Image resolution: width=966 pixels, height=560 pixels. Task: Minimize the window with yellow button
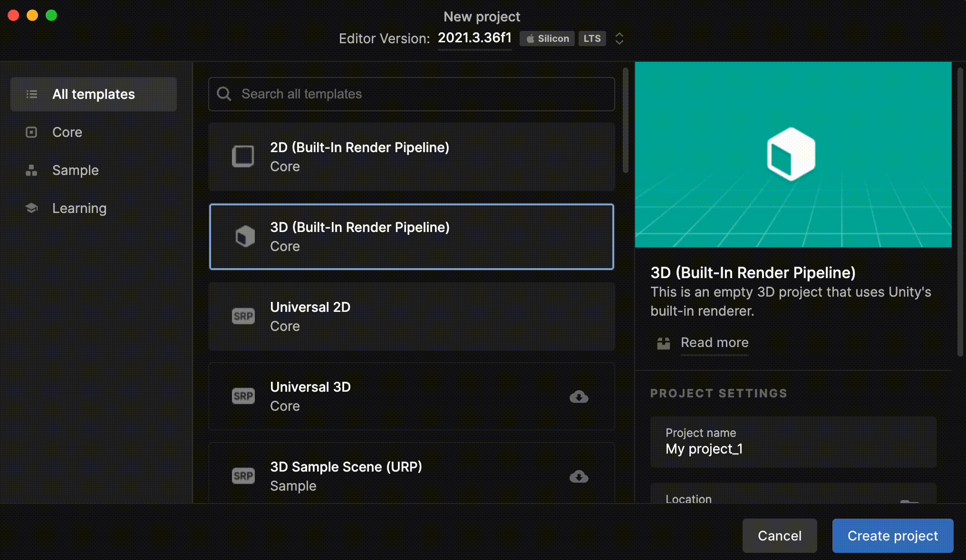pos(32,15)
